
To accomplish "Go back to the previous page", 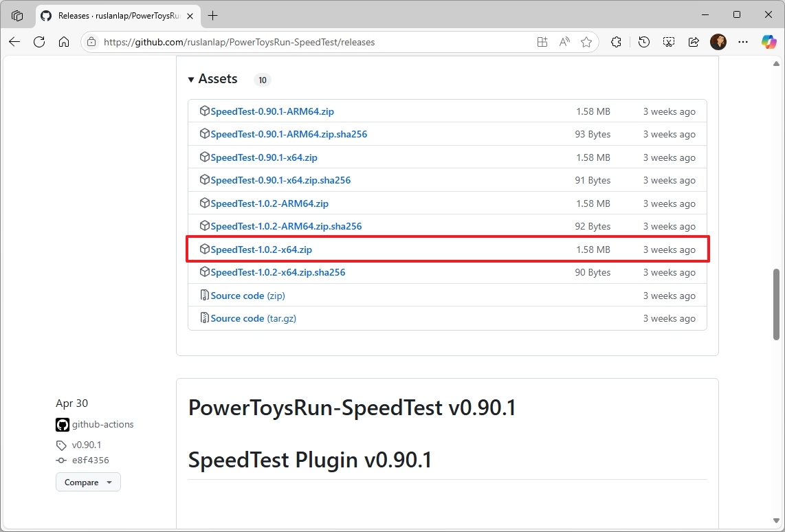I will point(14,42).
